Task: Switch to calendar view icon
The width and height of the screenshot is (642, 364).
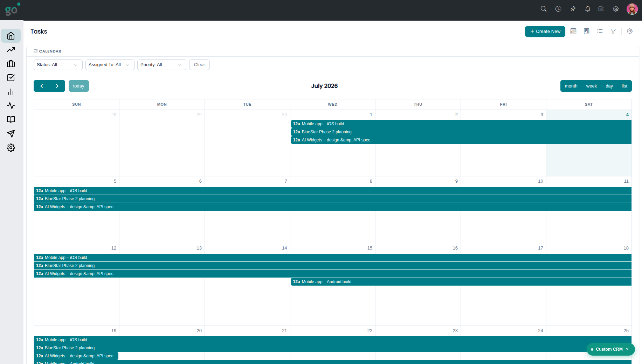Action: point(573,31)
